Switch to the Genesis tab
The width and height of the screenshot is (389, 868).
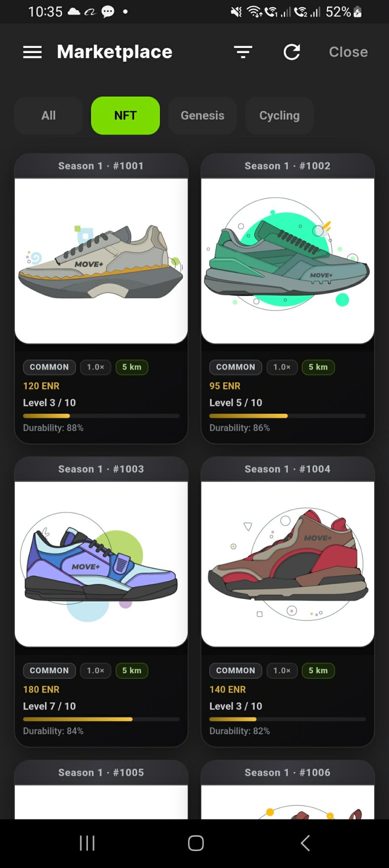(x=203, y=115)
